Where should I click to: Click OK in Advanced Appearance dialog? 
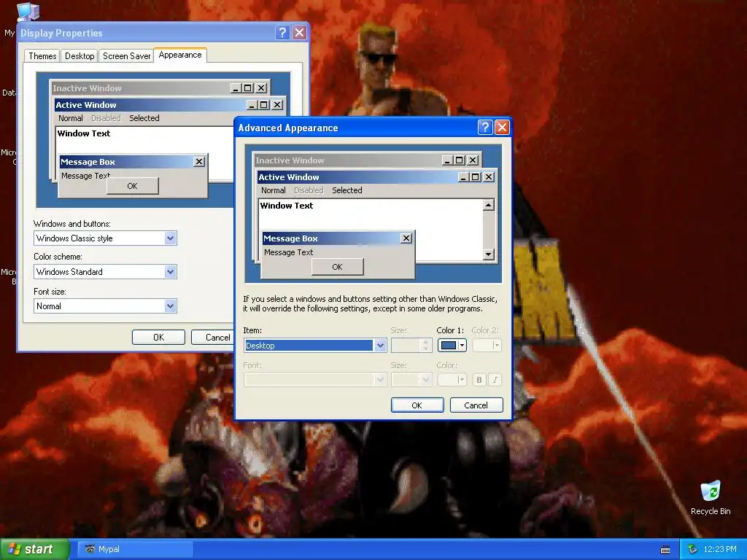[417, 405]
